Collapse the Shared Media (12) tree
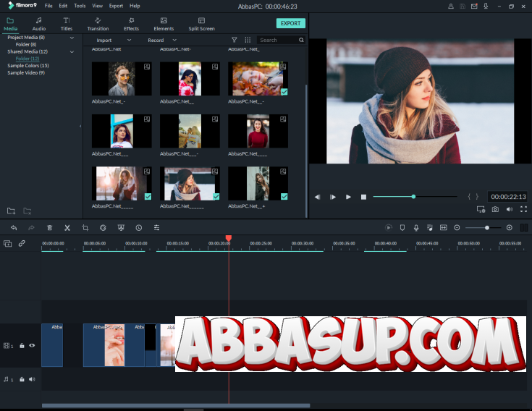Viewport: 532px width, 411px height. 72,52
